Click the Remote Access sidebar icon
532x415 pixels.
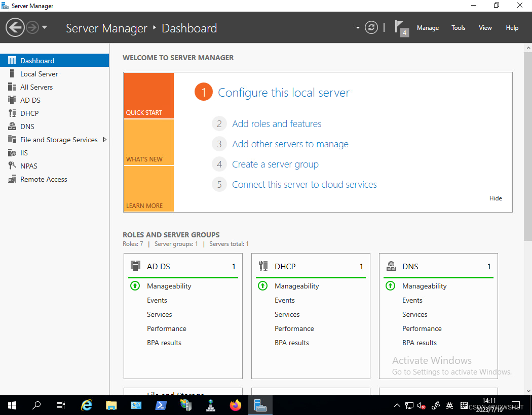(x=12, y=179)
